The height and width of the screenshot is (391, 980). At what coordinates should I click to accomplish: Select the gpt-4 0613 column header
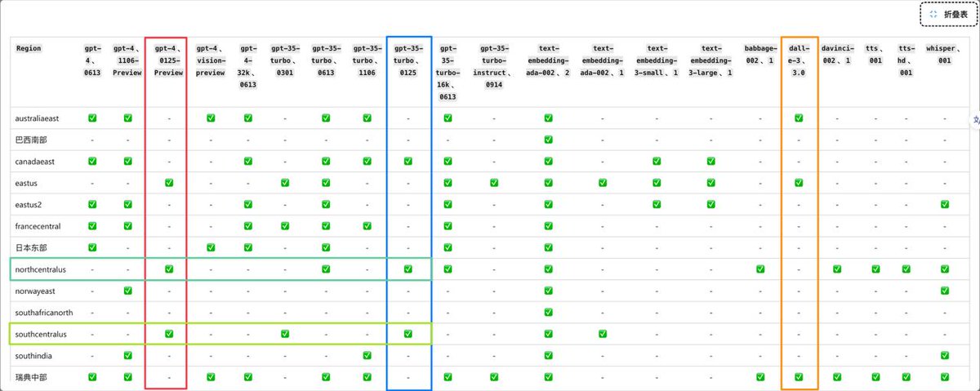click(x=92, y=60)
